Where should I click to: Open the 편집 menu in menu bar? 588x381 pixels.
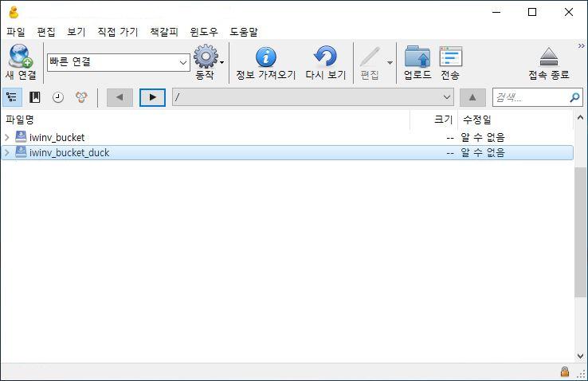click(x=46, y=32)
